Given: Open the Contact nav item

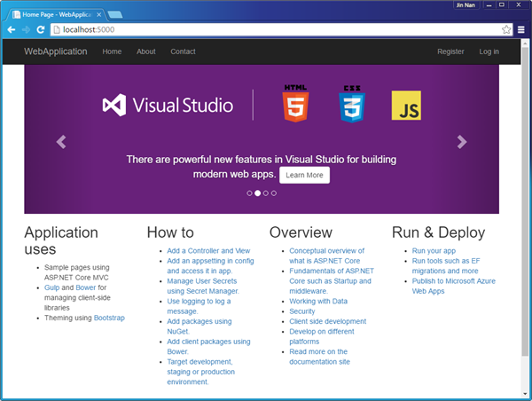Looking at the screenshot, I should (x=183, y=51).
